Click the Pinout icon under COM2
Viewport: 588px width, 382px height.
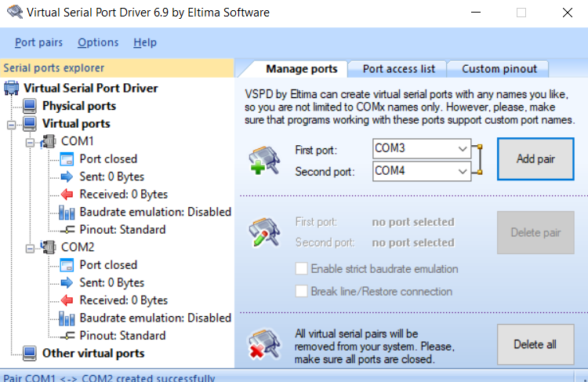click(x=67, y=336)
